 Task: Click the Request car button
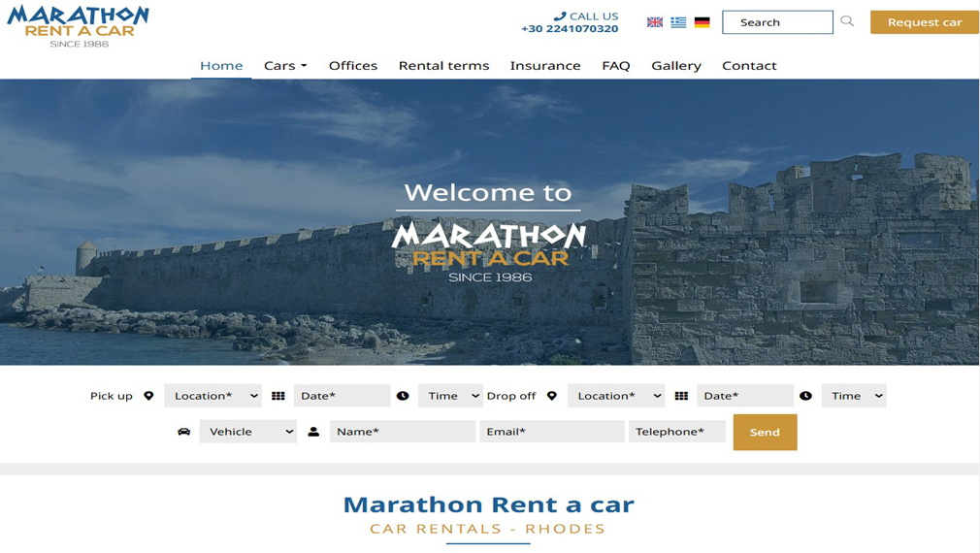(x=925, y=22)
